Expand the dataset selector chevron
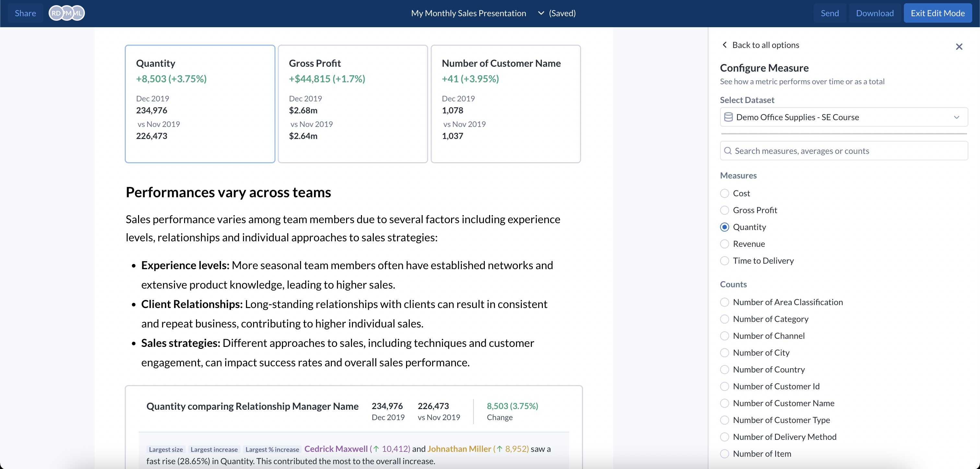The image size is (980, 469). [957, 117]
